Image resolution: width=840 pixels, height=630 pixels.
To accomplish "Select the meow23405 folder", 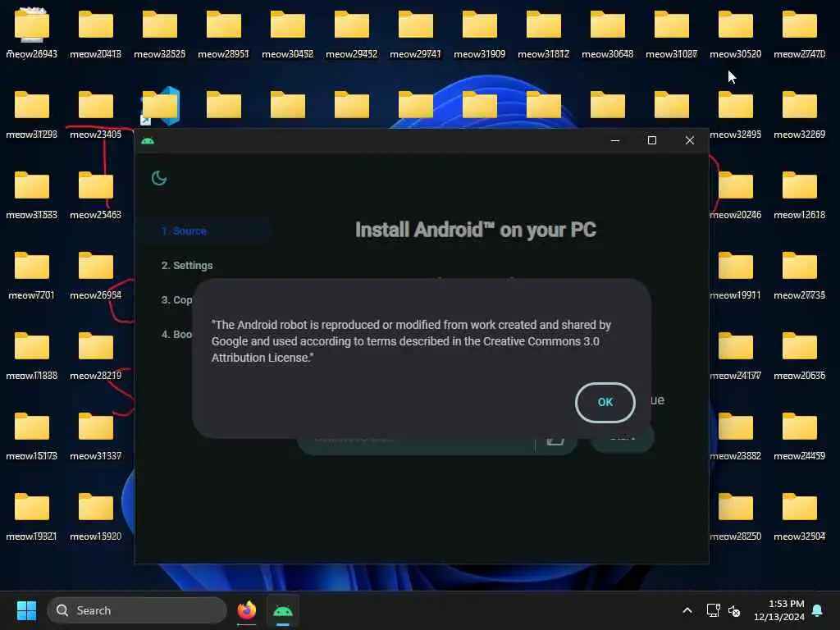I will click(96, 115).
